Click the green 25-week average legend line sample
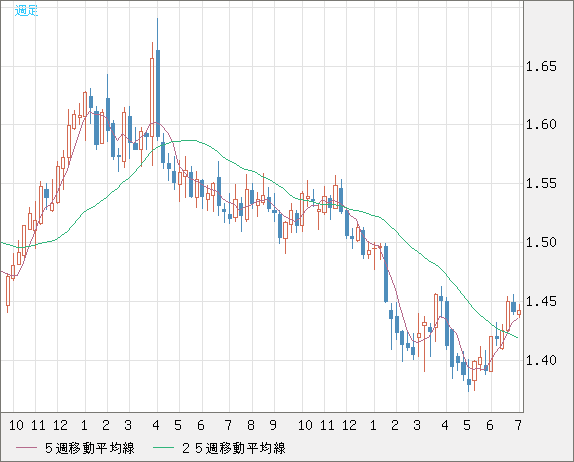Image resolution: width=574 pixels, height=462 pixels. (163, 448)
